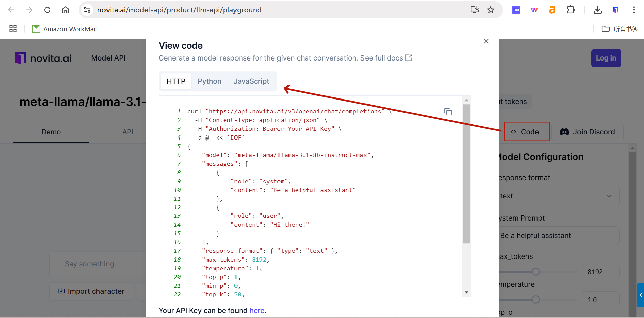Image resolution: width=644 pixels, height=318 pixels.
Task: Switch to the Python code tab
Action: tap(209, 81)
